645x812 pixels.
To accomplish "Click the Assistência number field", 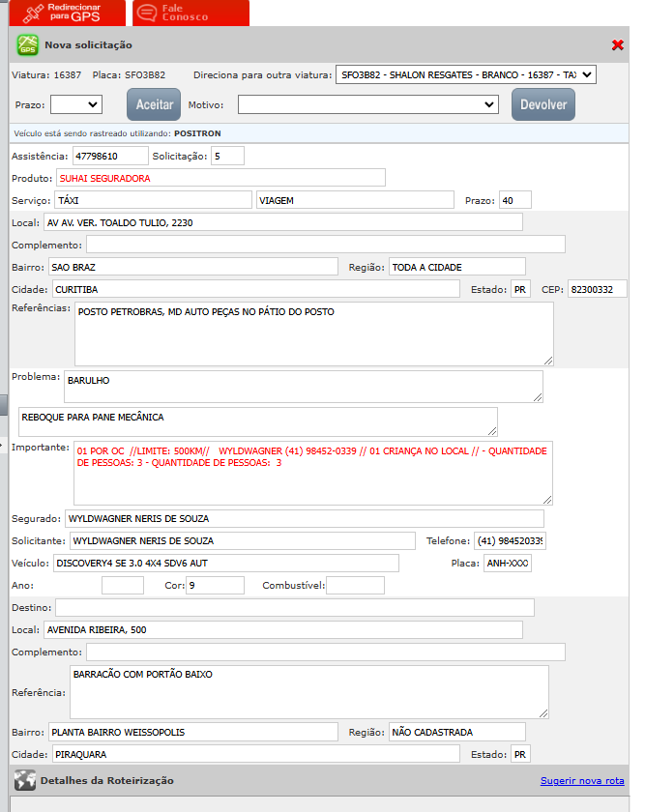I will pyautogui.click(x=109, y=156).
